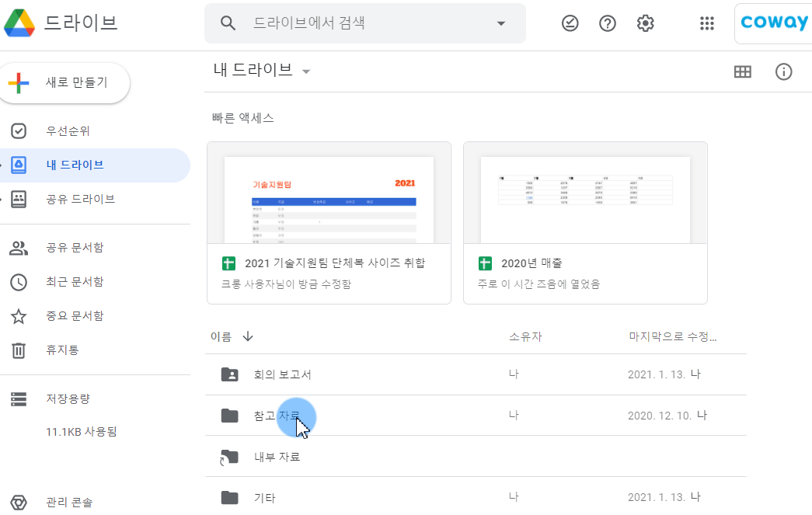Click the 내 드라이브 drive icon
The width and height of the screenshot is (812, 515).
pyautogui.click(x=19, y=165)
